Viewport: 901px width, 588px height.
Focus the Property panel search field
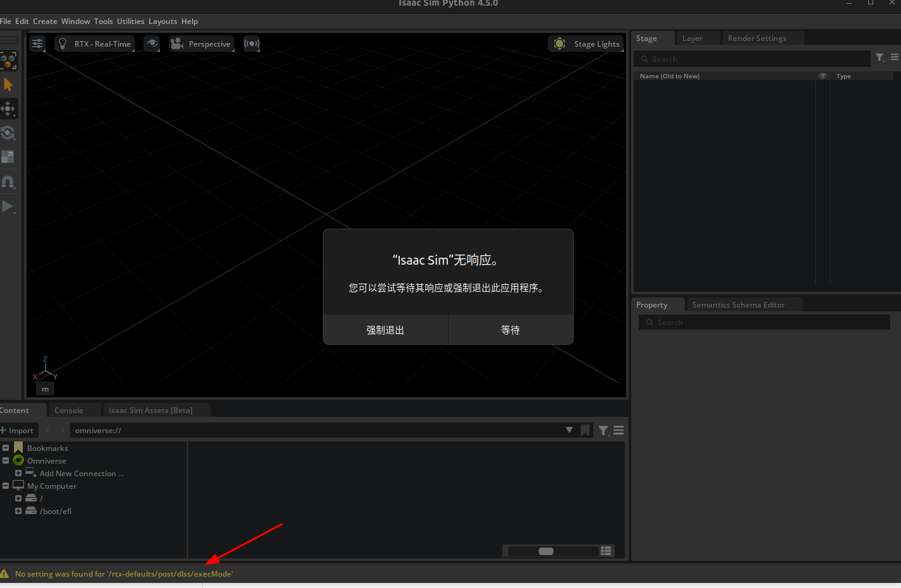764,323
